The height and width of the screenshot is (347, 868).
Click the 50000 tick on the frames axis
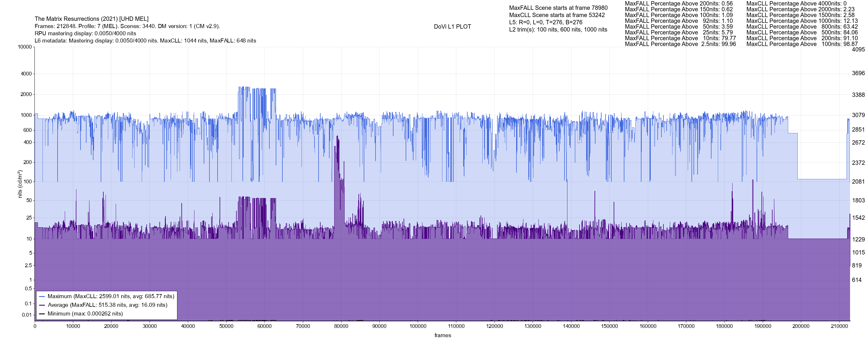coord(226,326)
